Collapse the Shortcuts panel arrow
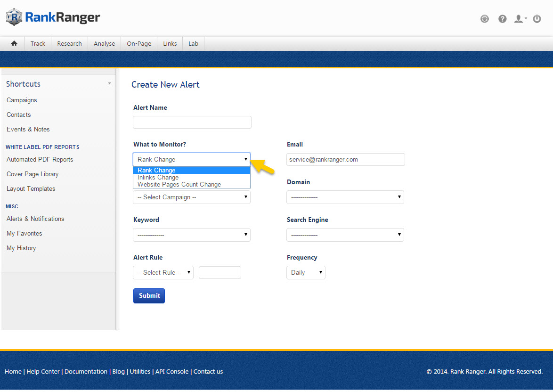 109,83
